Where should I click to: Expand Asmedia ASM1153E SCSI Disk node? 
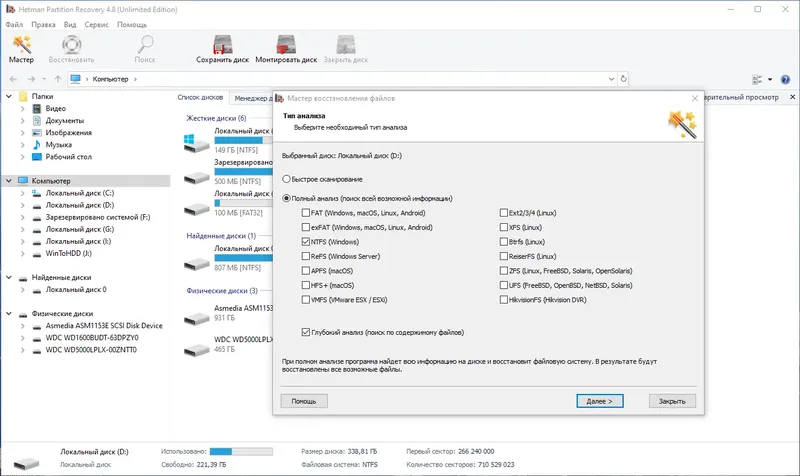[x=22, y=325]
